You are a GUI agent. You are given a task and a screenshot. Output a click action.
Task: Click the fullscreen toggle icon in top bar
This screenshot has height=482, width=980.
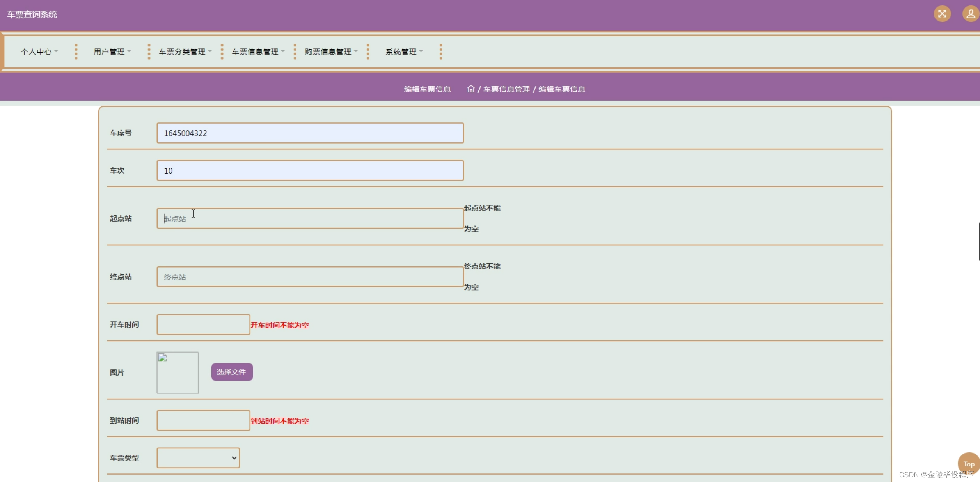(942, 14)
